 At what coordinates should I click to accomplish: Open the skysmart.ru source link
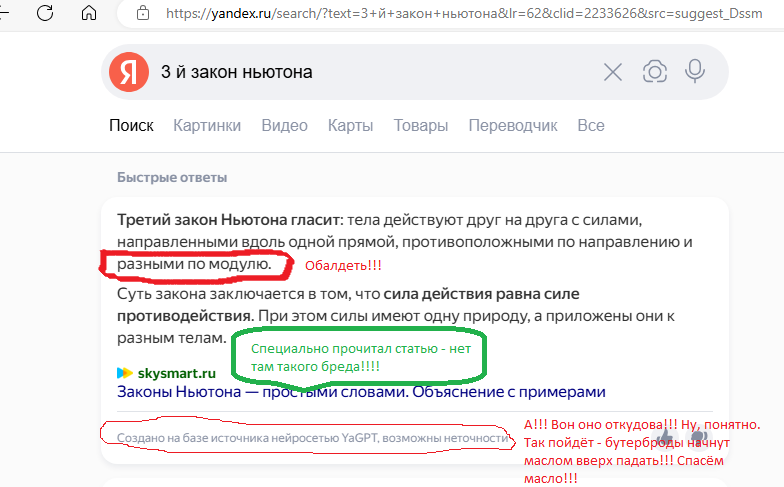[176, 373]
